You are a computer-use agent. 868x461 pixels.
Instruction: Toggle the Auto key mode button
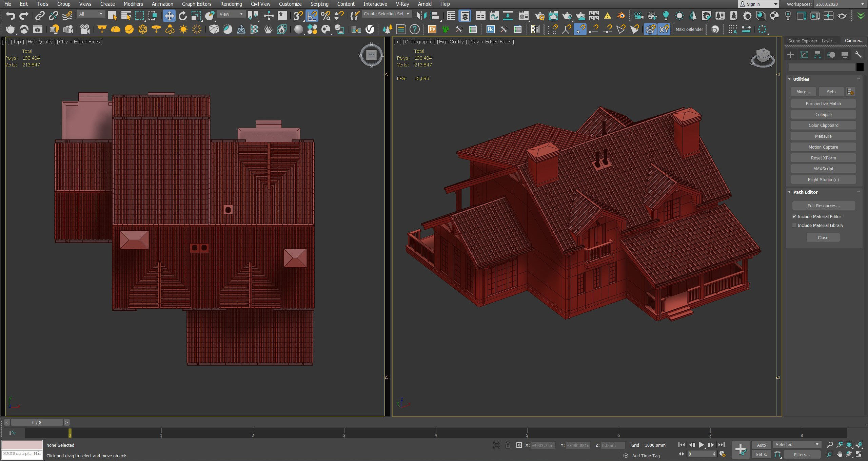[761, 445]
